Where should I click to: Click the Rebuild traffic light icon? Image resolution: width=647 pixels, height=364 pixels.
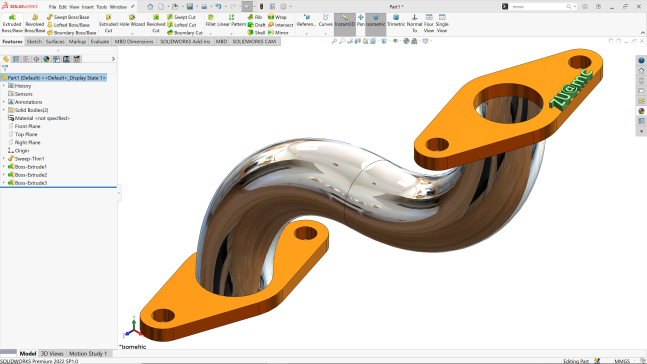(x=261, y=7)
